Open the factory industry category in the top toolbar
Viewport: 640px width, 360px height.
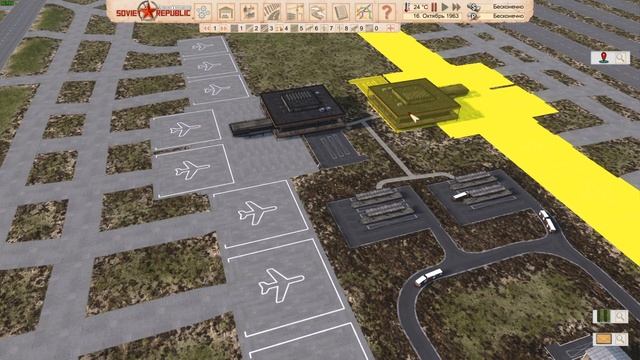249,11
